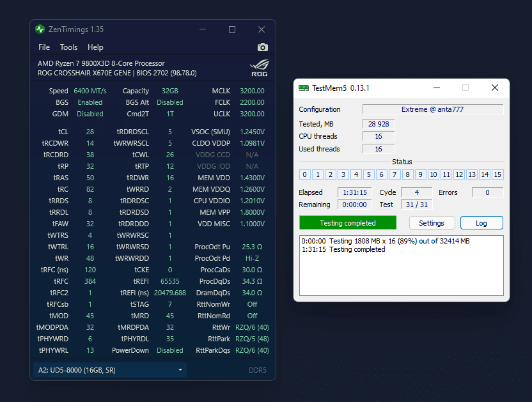Click the Log button in TestMem5
Viewport: 532px width, 402px height.
point(481,223)
